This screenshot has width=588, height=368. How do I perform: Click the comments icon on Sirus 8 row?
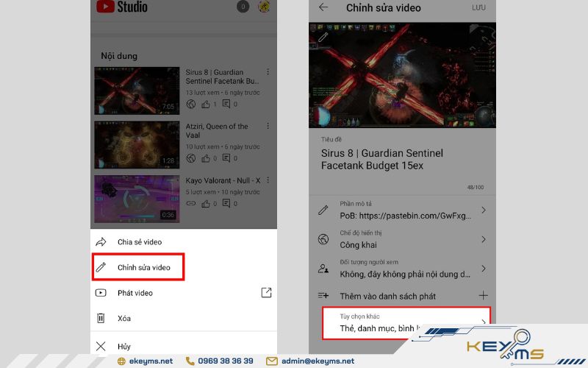[226, 104]
